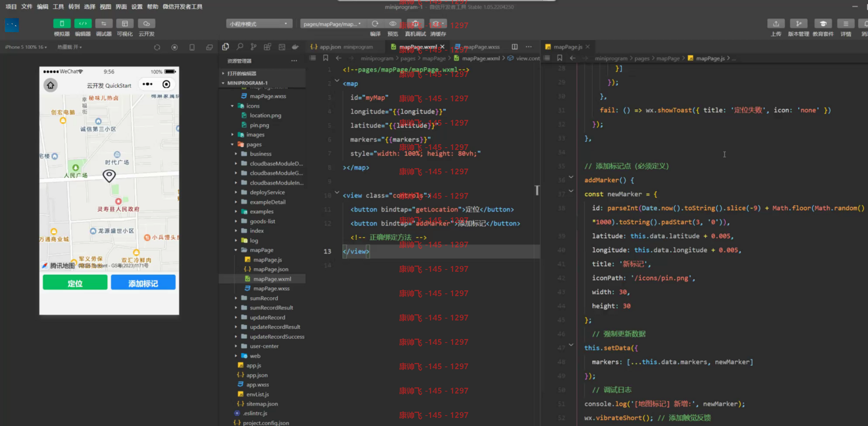Switch to the app.json editor tab

click(x=342, y=47)
